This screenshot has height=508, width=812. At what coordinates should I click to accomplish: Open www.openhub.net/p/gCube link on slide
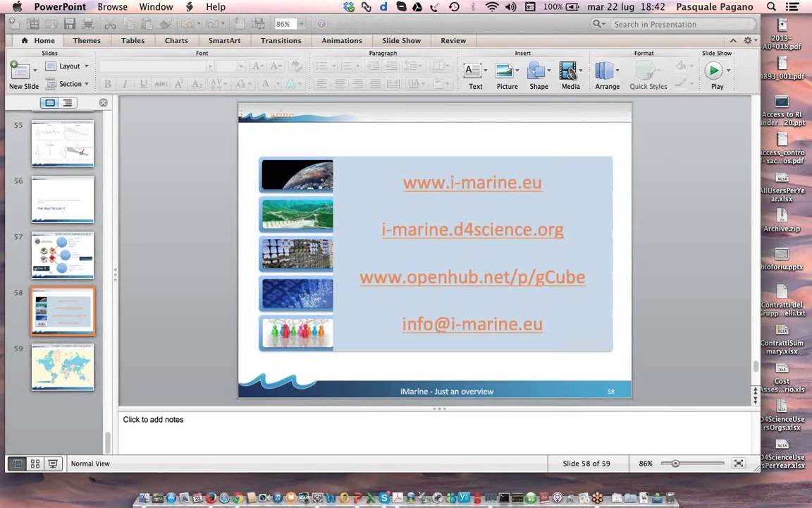click(x=472, y=277)
